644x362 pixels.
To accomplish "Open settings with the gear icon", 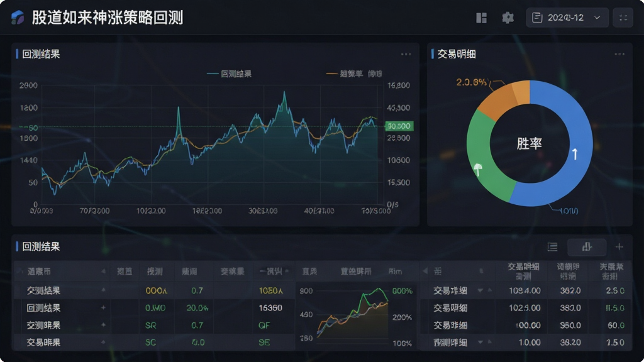I will [x=508, y=18].
